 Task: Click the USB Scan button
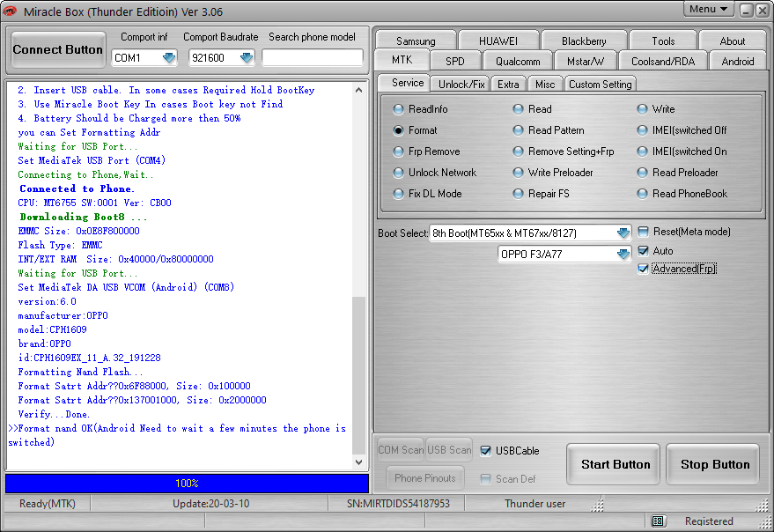pyautogui.click(x=449, y=450)
